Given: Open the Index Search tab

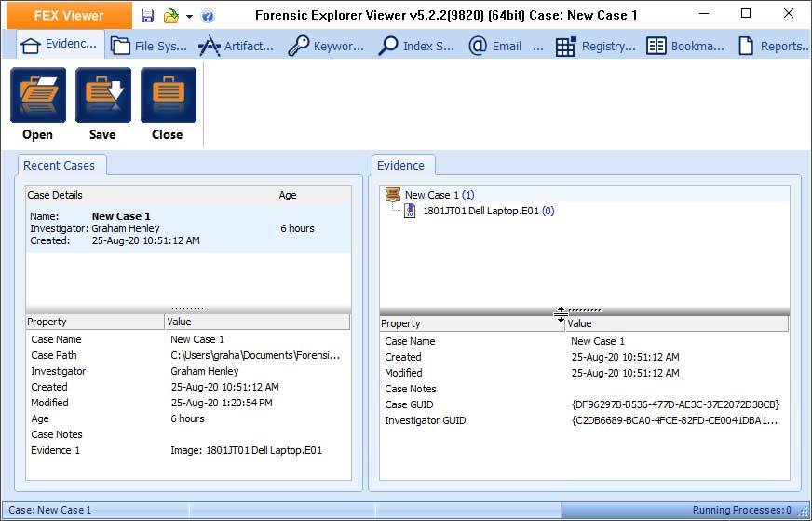Looking at the screenshot, I should click(x=416, y=46).
